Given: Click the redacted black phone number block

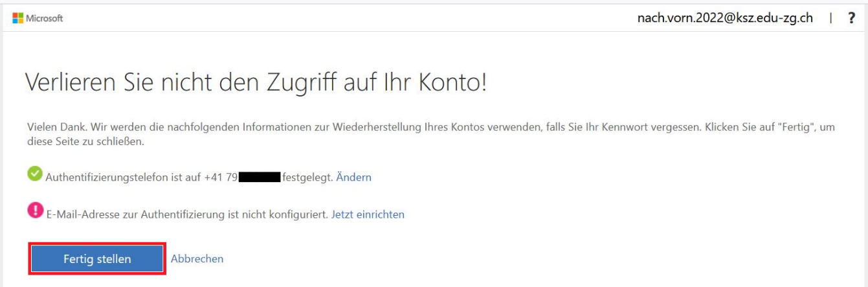Looking at the screenshot, I should [259, 177].
